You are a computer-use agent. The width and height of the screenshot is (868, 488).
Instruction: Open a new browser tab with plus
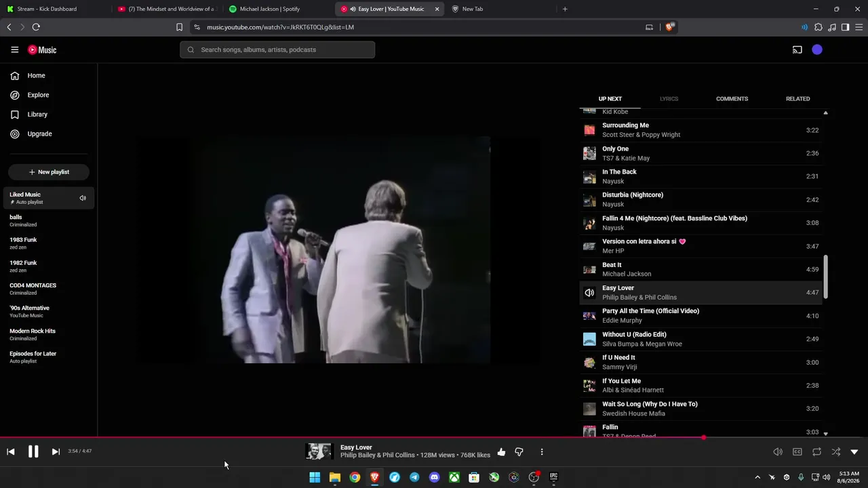(x=565, y=9)
